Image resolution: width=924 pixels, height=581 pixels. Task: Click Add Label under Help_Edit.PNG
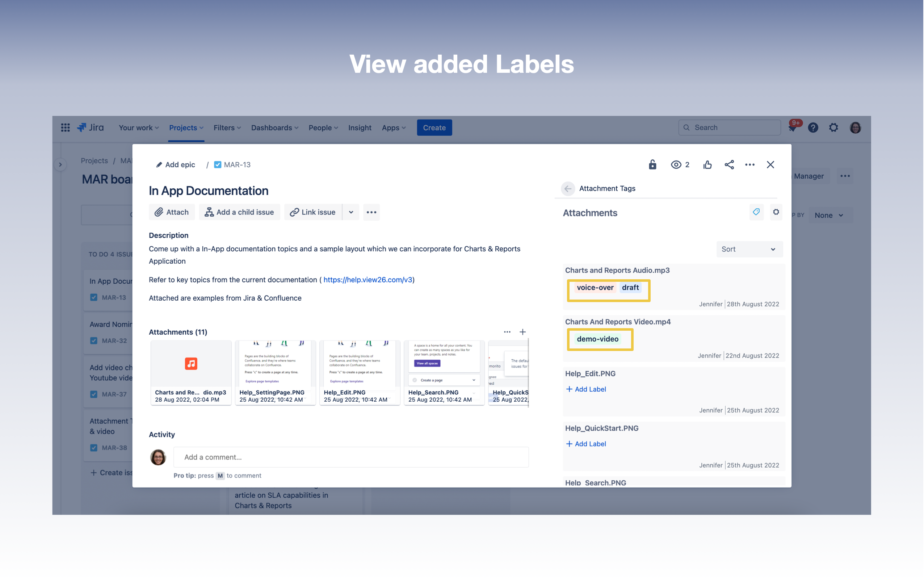click(x=586, y=389)
